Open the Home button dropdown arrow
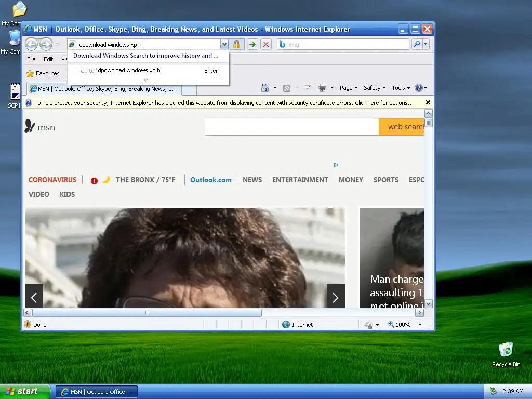 click(x=275, y=88)
